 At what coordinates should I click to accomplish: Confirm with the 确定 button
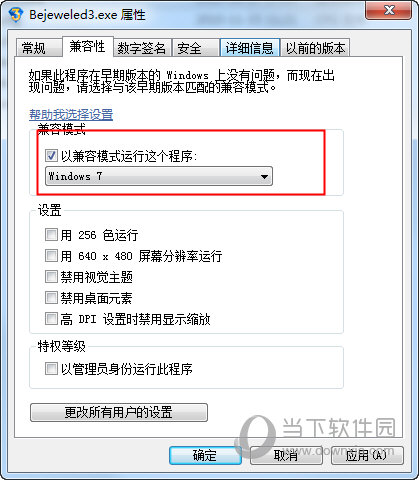[205, 455]
